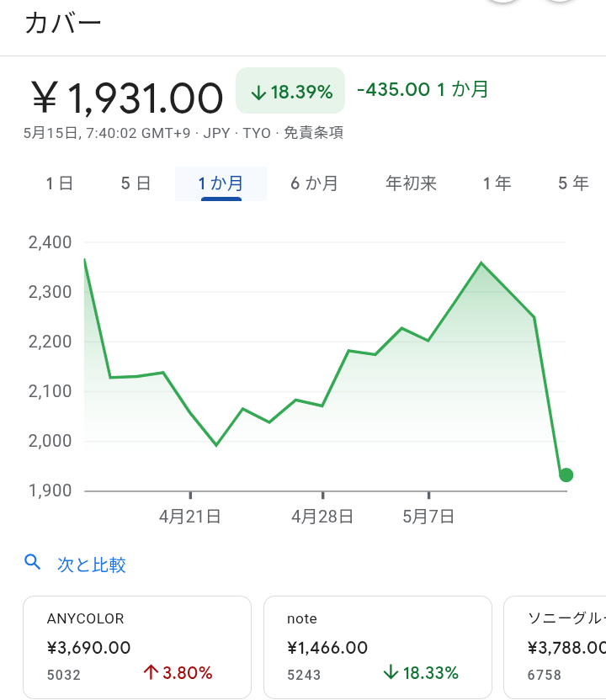Open the note stock card
The height and width of the screenshot is (700, 606).
(x=378, y=646)
